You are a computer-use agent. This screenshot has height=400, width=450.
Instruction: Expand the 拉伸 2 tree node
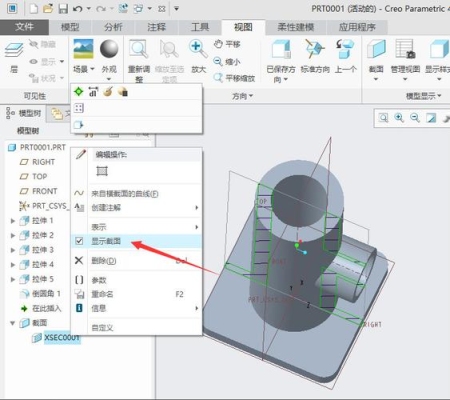pyautogui.click(x=13, y=235)
